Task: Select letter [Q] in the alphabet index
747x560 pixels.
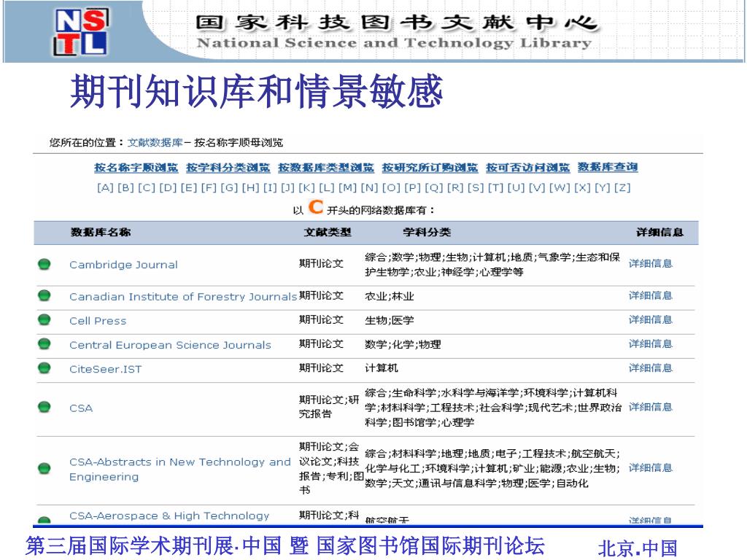Action: (x=434, y=187)
